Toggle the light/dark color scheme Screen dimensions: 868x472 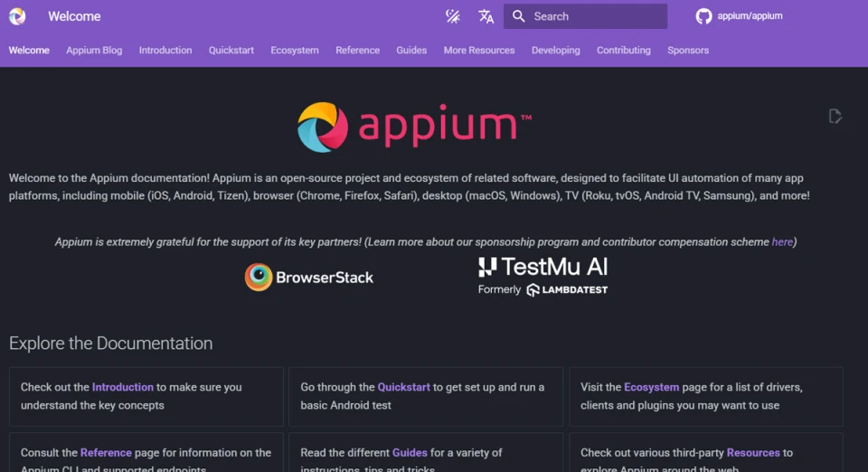[453, 16]
